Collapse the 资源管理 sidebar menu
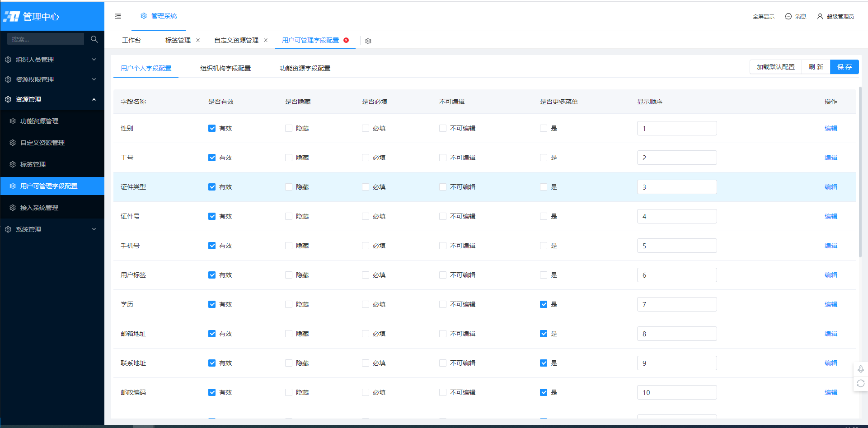 click(x=52, y=99)
